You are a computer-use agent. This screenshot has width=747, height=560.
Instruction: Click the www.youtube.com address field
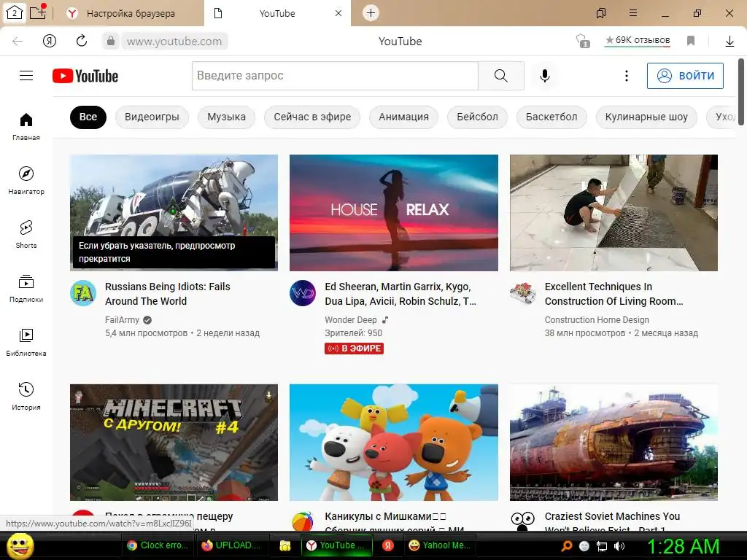tap(174, 42)
